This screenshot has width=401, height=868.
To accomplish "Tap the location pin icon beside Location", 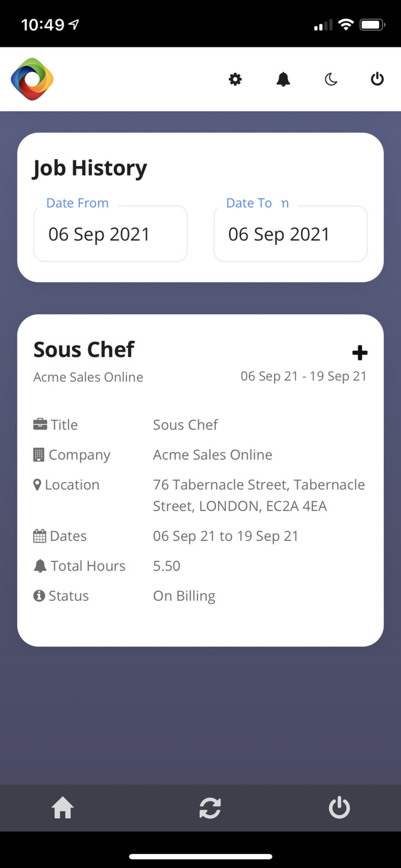I will 38,484.
